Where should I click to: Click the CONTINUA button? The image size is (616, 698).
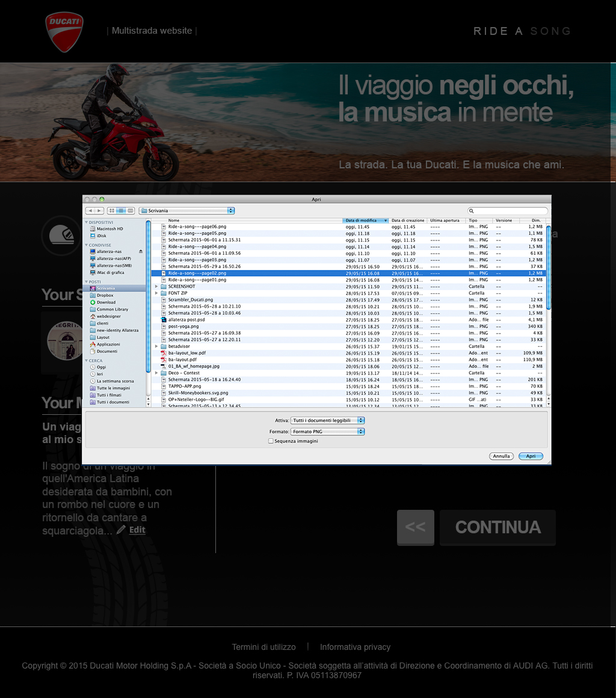pyautogui.click(x=497, y=527)
